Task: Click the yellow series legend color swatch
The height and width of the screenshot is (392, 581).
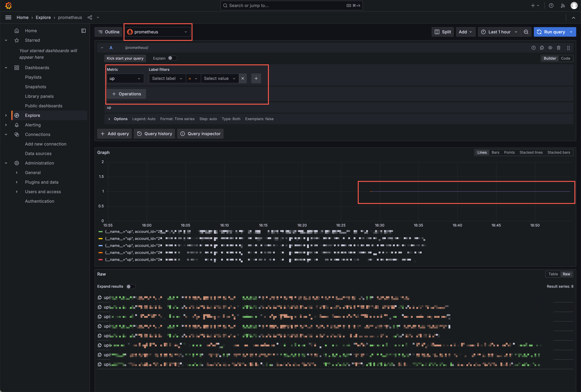Action: pyautogui.click(x=101, y=239)
